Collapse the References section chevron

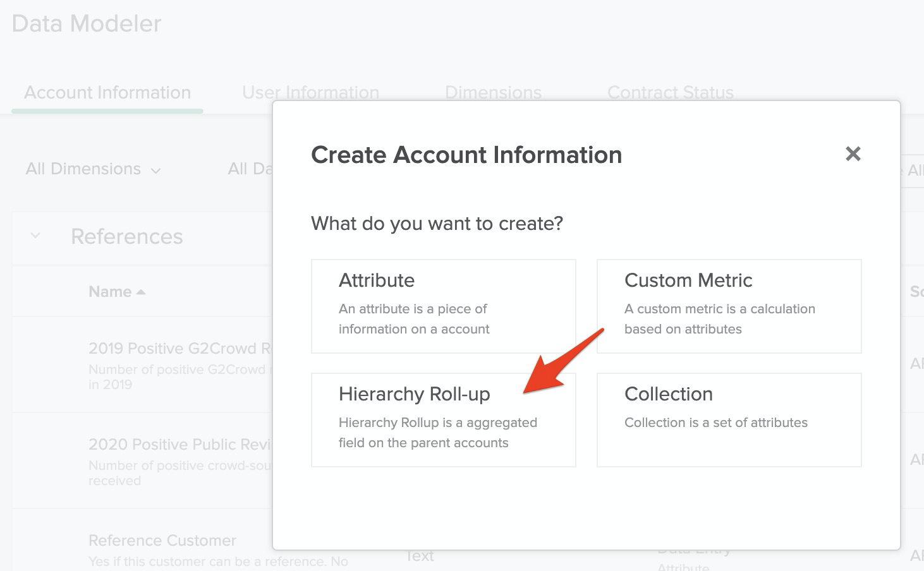click(35, 236)
